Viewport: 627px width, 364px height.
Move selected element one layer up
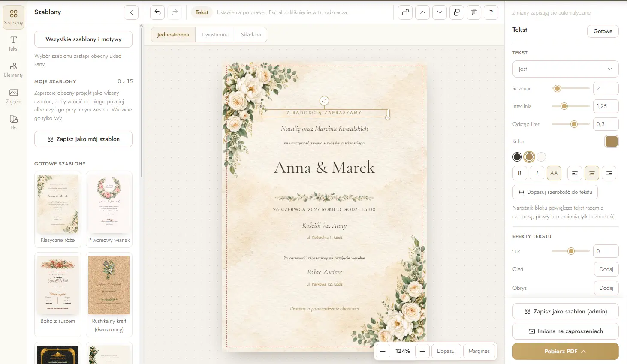tap(422, 12)
